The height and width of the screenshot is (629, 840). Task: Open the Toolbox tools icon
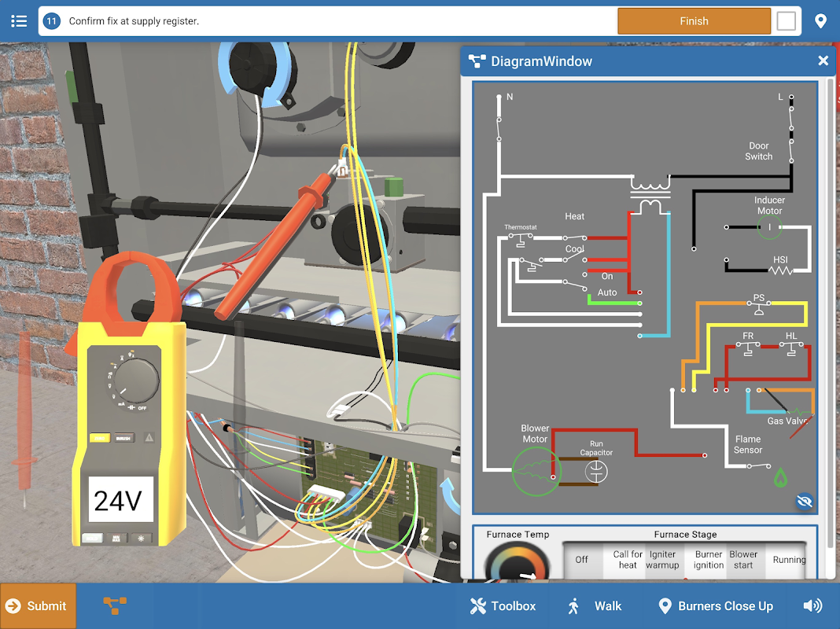tap(477, 605)
